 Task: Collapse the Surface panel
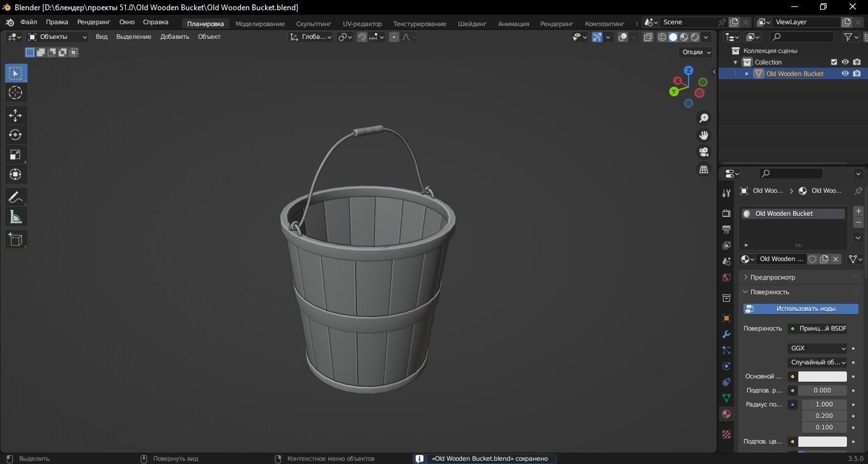click(770, 292)
